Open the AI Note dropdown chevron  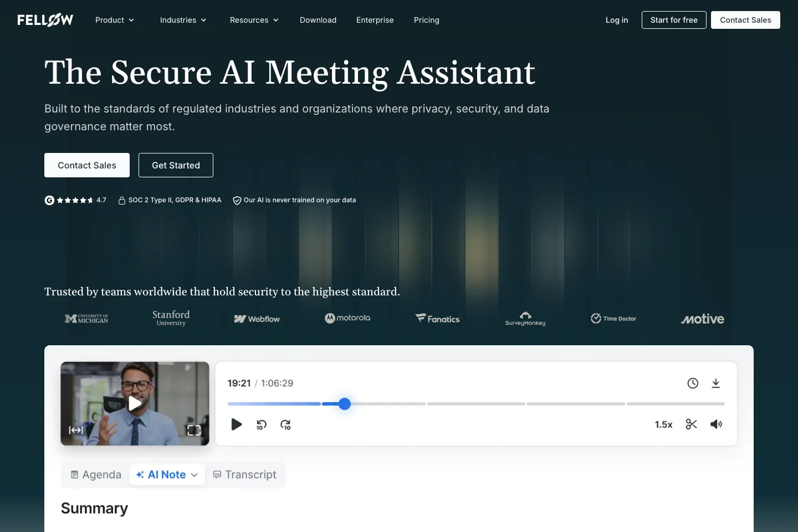pos(195,475)
